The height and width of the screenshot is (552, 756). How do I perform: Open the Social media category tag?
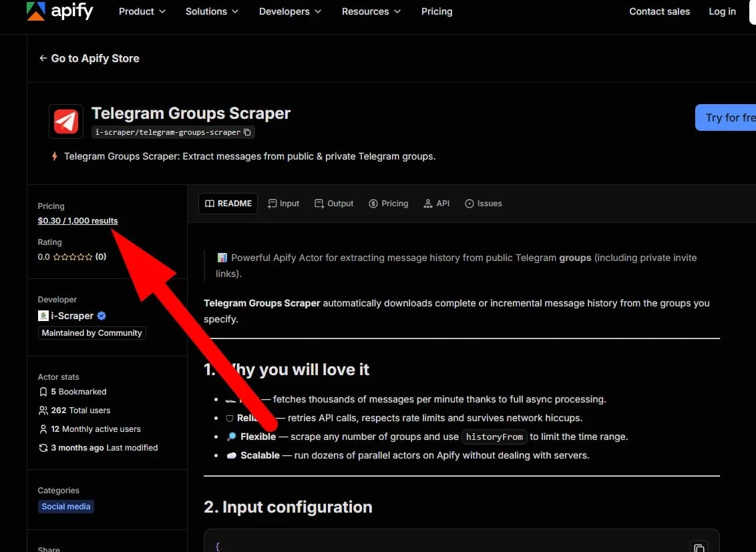(x=66, y=506)
